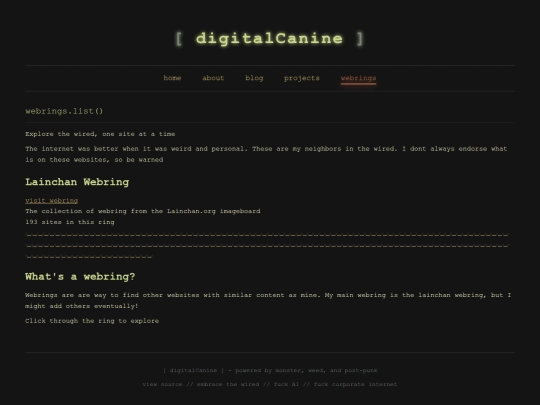Go to the about page
The height and width of the screenshot is (405, 540).
tap(213, 78)
